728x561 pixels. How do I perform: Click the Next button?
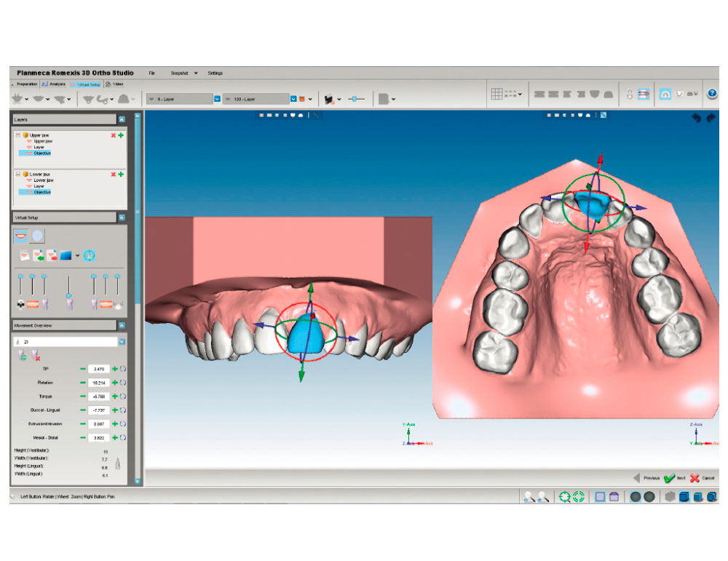[x=675, y=478]
